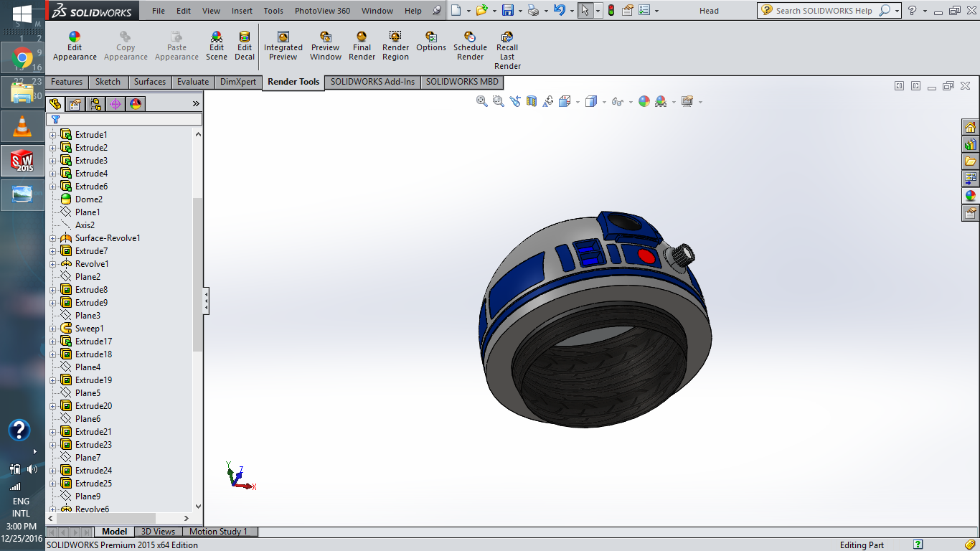This screenshot has height=551, width=980.
Task: Launch Final Render
Action: click(362, 47)
